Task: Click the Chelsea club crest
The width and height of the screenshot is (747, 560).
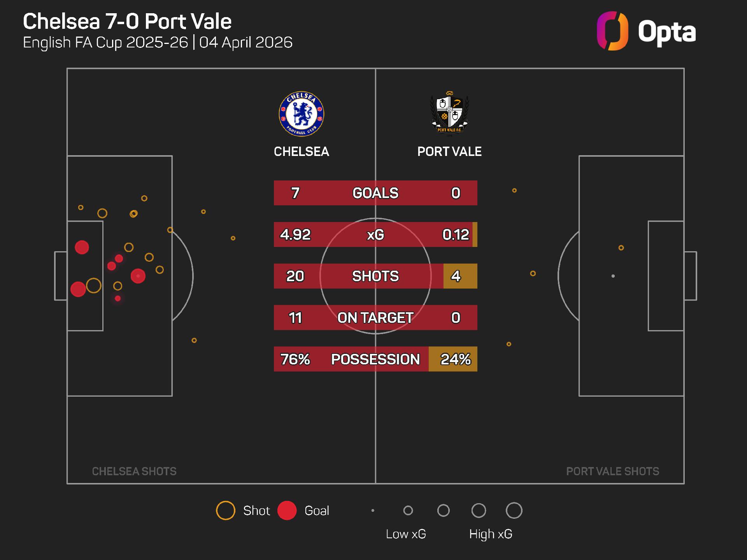Action: click(302, 114)
